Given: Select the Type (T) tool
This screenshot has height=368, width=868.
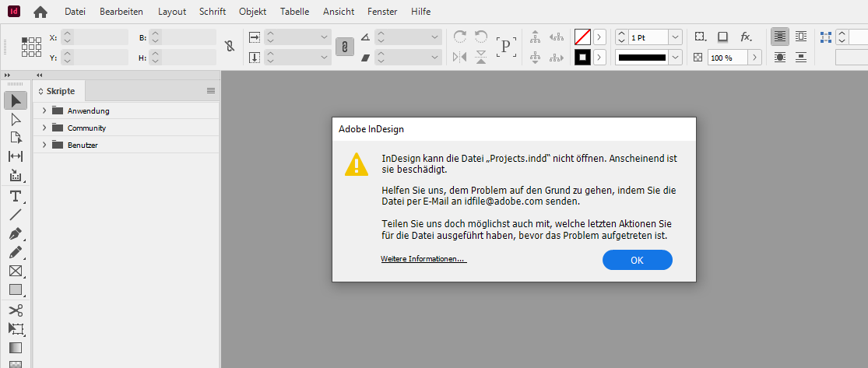Looking at the screenshot, I should click(16, 195).
